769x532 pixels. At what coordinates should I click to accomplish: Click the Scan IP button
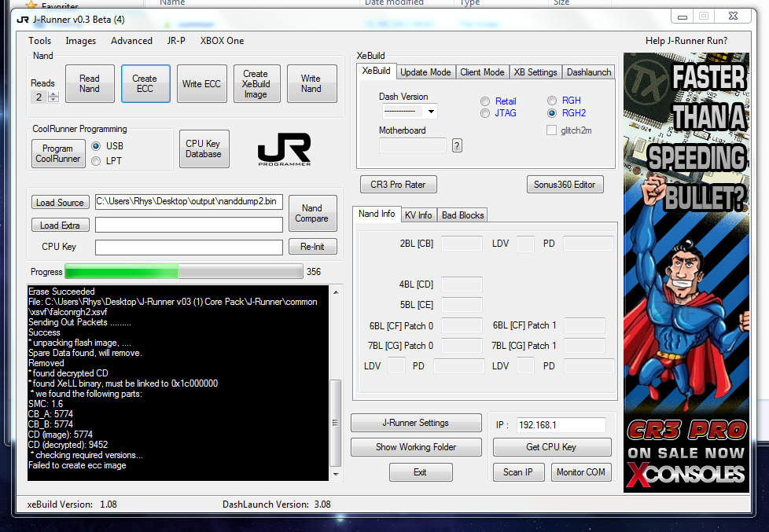point(518,472)
